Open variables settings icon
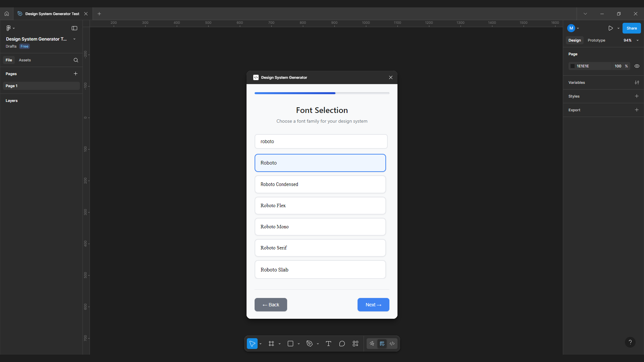The width and height of the screenshot is (644, 362). 637,82
